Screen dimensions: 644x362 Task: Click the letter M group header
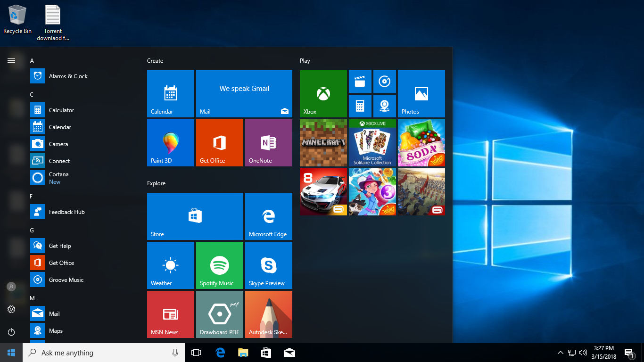(33, 298)
